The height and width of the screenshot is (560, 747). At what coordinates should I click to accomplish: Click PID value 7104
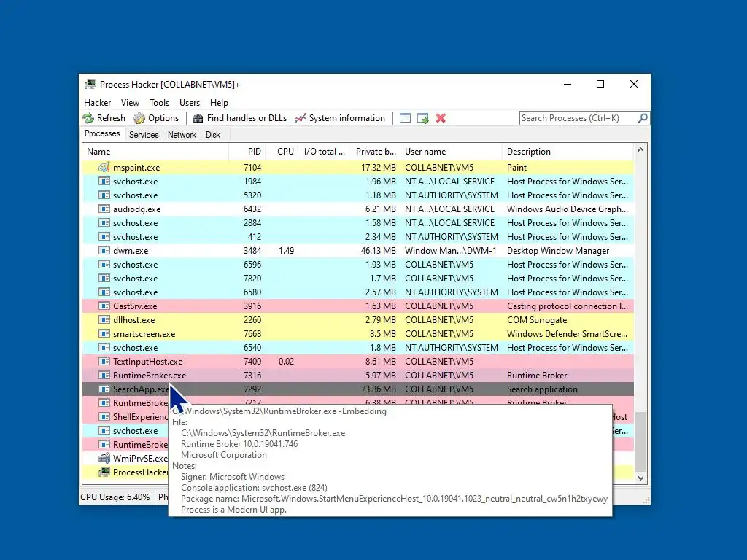(x=252, y=168)
